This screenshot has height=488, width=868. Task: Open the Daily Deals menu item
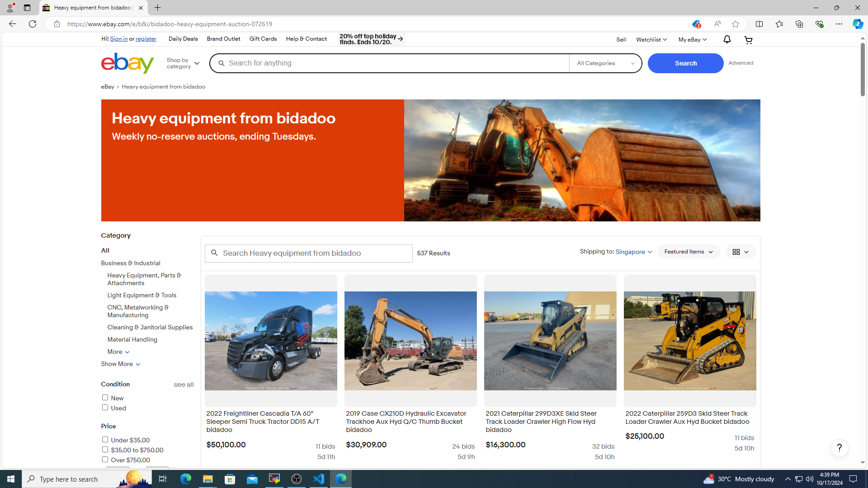tap(183, 39)
